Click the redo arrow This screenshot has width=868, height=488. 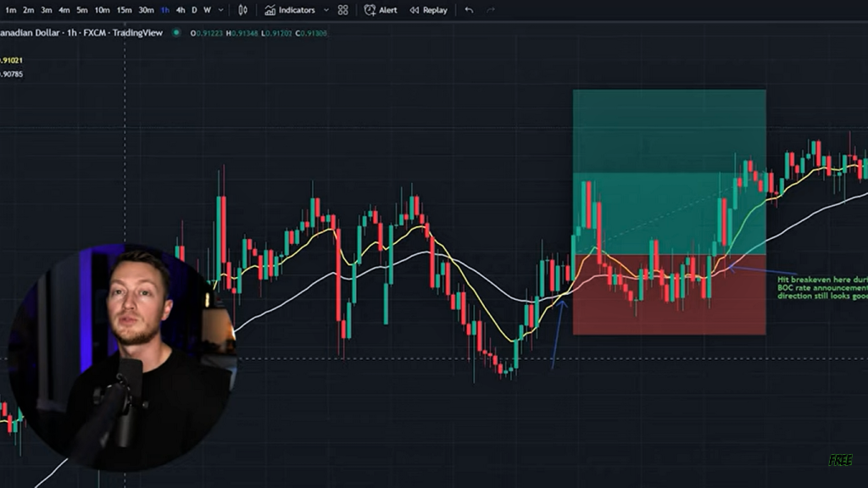pos(491,10)
